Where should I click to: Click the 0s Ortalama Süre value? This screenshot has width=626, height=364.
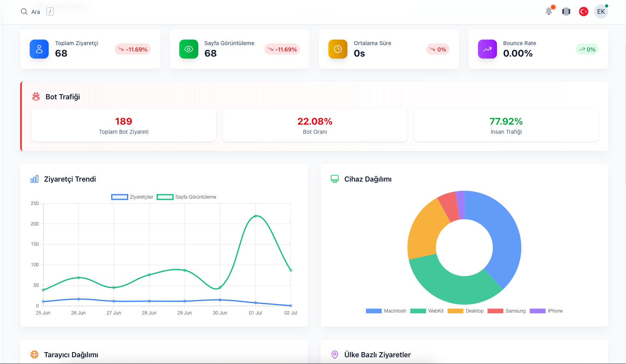[359, 53]
